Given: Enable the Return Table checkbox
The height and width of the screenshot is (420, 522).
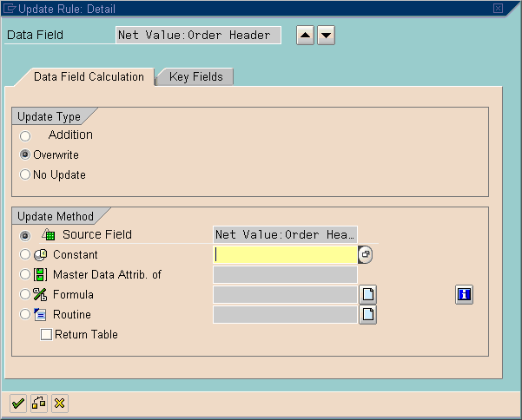Looking at the screenshot, I should [46, 335].
